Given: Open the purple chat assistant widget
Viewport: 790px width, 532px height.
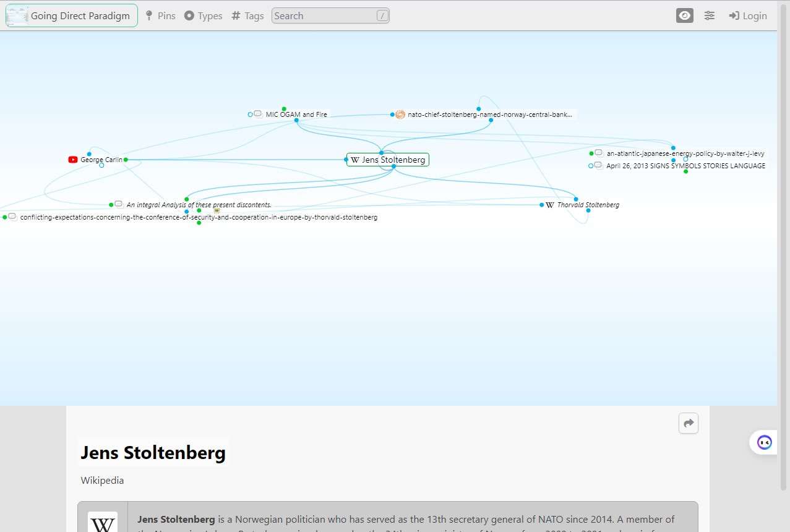Looking at the screenshot, I should pos(765,442).
